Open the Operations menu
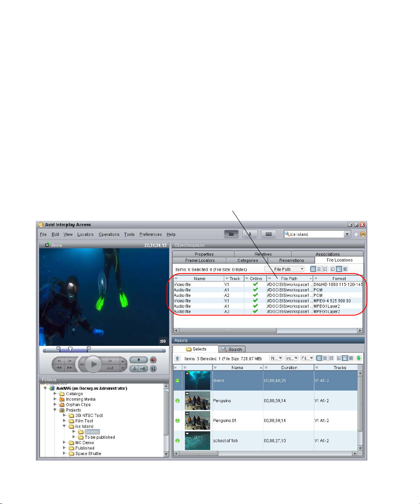420x504 pixels. coord(109,234)
